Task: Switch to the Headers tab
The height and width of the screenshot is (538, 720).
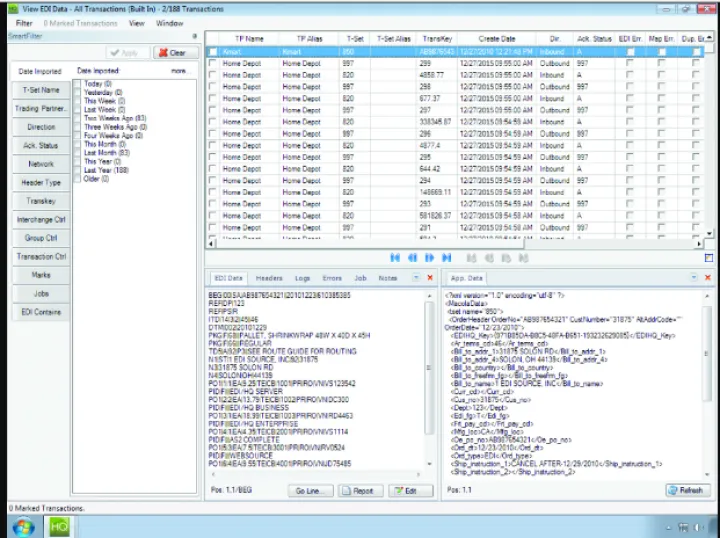Action: pos(268,277)
